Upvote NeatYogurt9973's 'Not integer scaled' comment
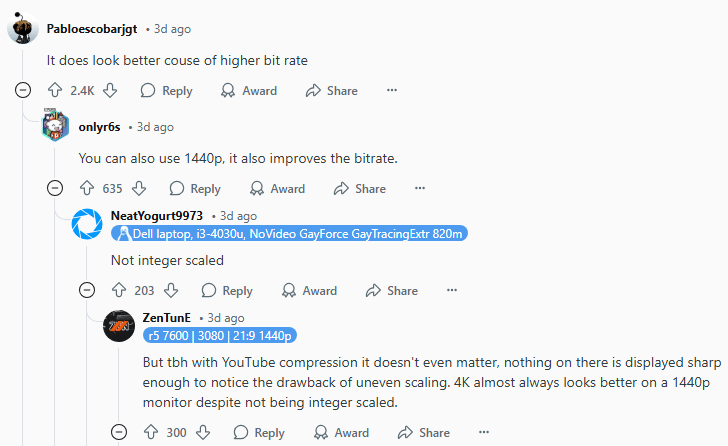Screen dimensions: 728x446 [119, 290]
